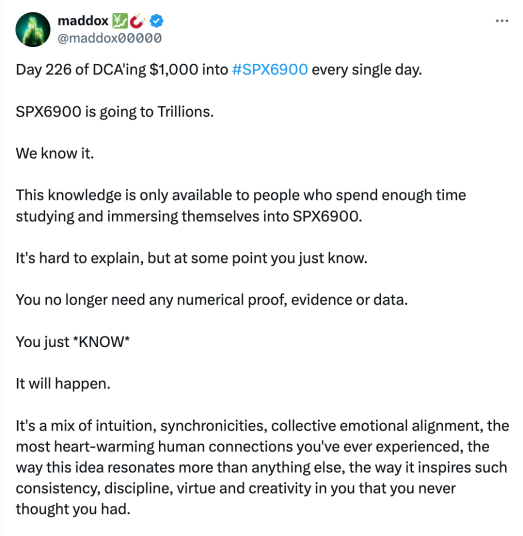This screenshot has height=536, width=523.
Task: Click the 'It's a mix of intuition' paragraph
Action: coord(262,467)
